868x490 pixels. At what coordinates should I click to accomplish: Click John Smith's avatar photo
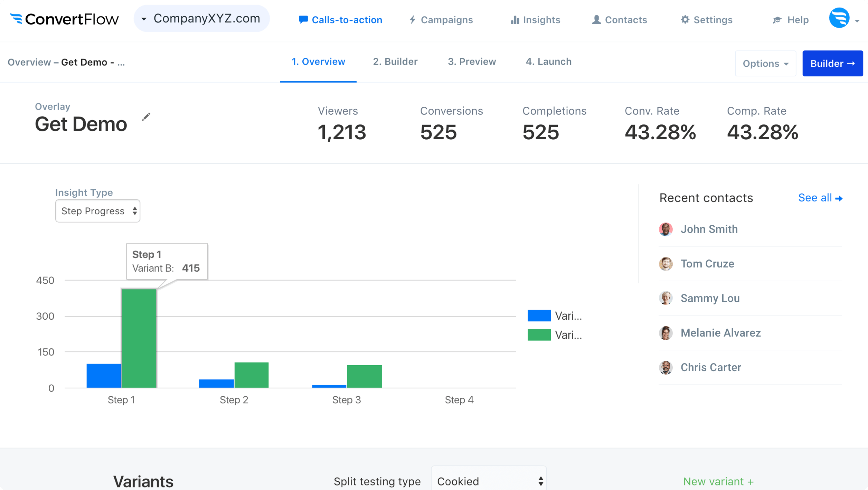click(666, 229)
